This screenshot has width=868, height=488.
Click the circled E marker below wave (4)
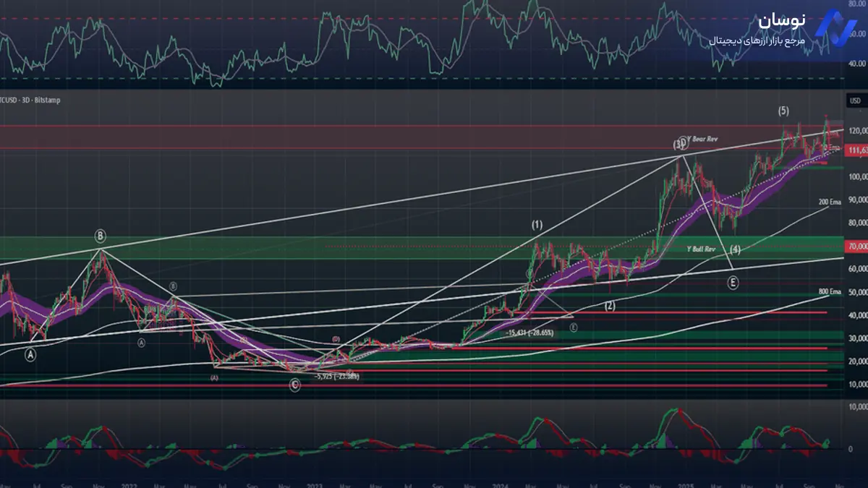[733, 283]
